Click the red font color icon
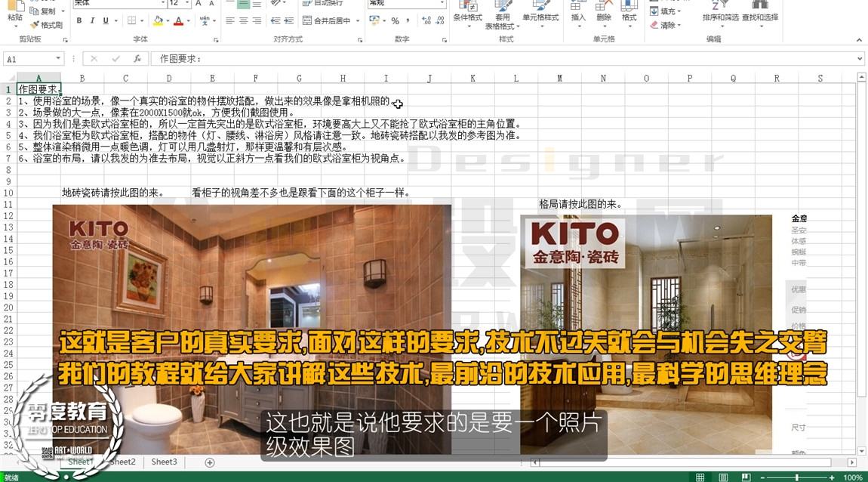The image size is (868, 482). tap(178, 20)
